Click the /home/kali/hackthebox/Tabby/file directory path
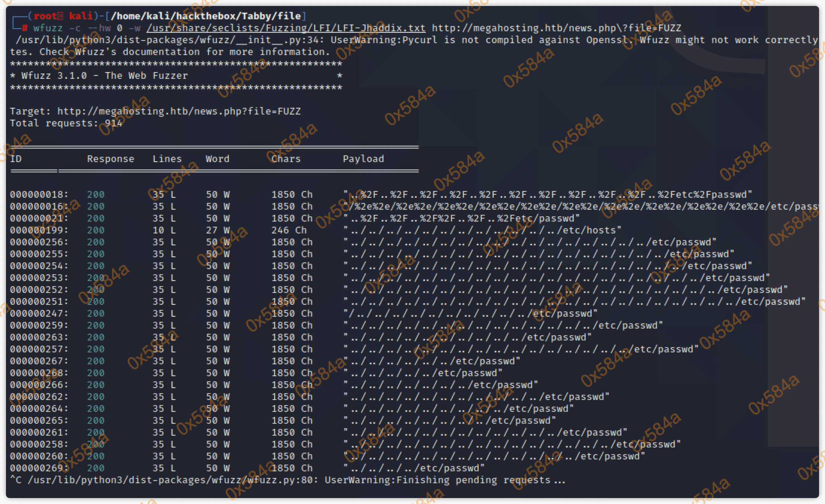This screenshot has width=825, height=504. pyautogui.click(x=206, y=16)
